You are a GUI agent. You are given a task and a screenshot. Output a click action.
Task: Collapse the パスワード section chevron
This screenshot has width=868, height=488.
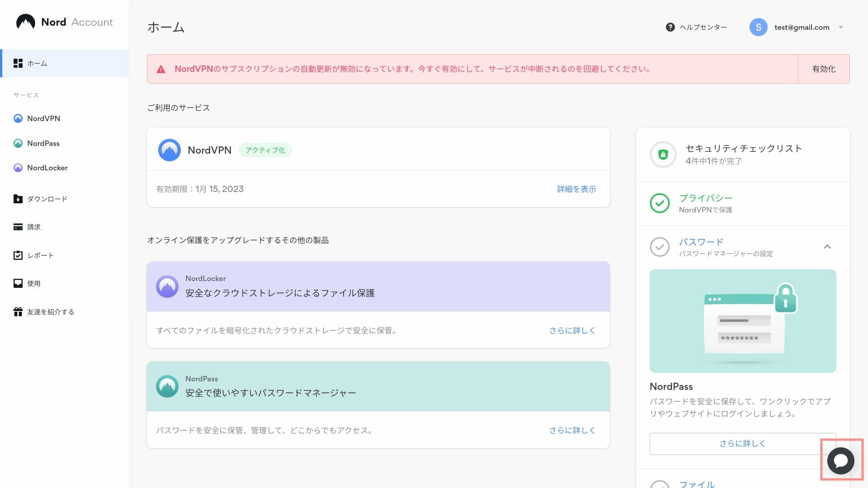(x=827, y=247)
